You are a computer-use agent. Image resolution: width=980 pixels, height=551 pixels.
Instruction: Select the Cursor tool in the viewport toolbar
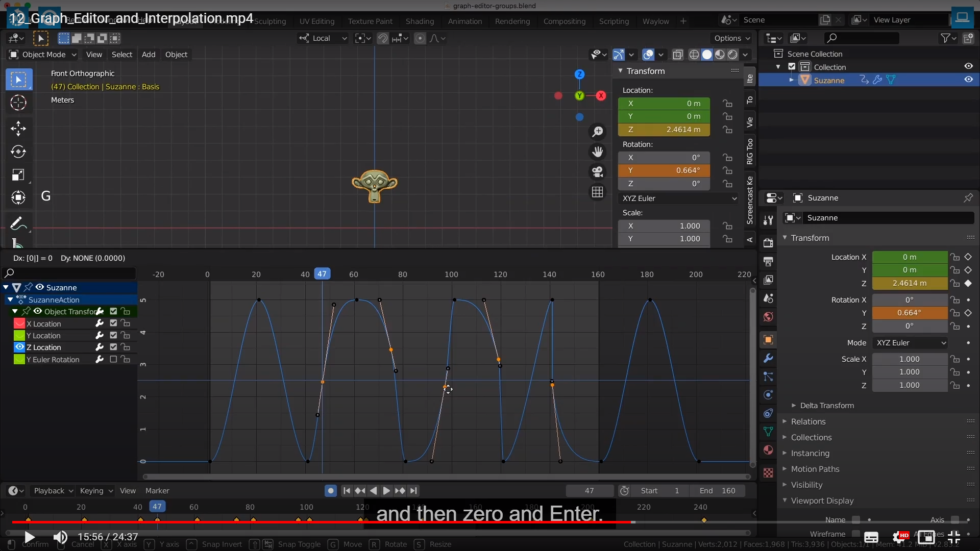[18, 103]
